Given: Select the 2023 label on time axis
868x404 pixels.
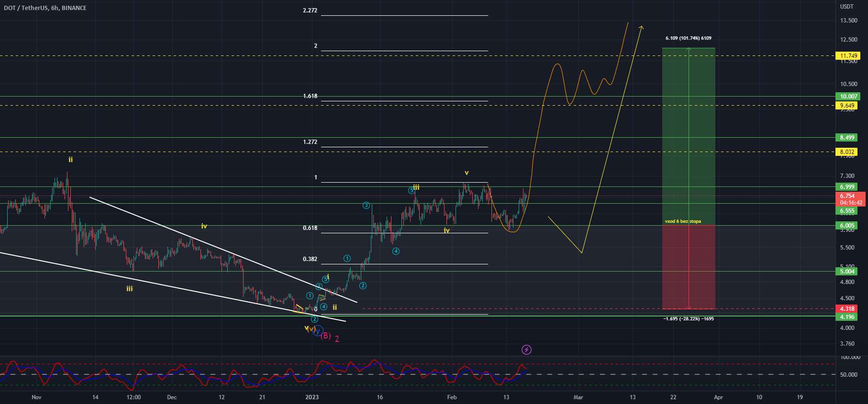Looking at the screenshot, I should click(312, 397).
